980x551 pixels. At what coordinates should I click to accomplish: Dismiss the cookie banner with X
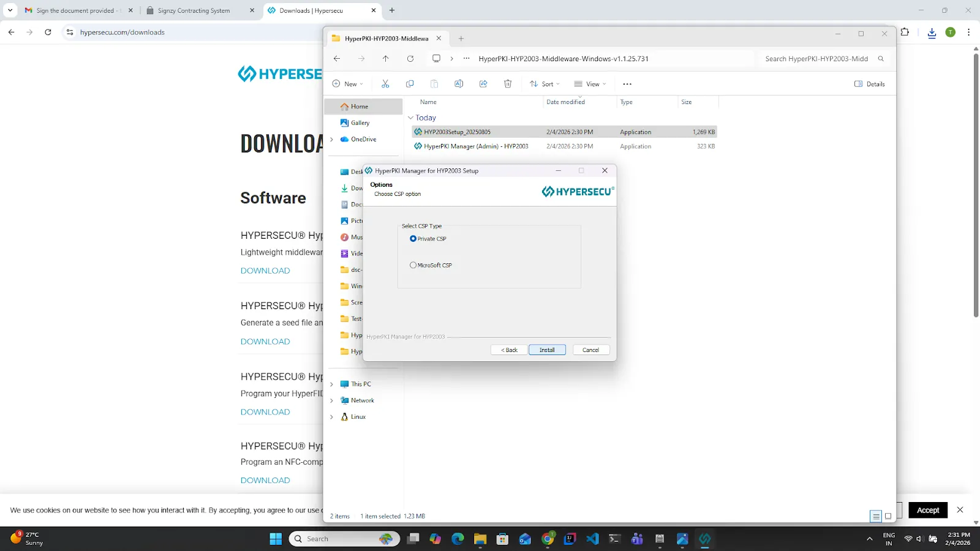[x=960, y=510]
